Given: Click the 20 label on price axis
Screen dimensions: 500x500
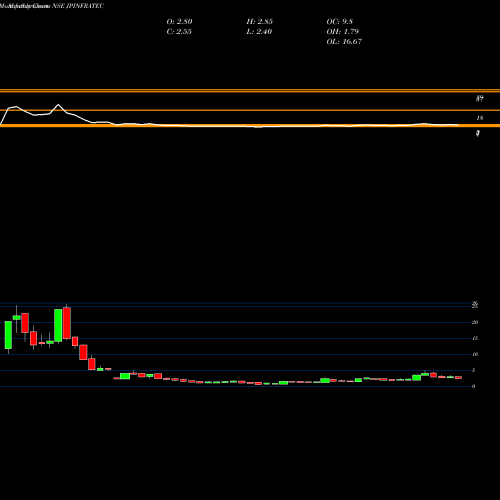Looking at the screenshot, I should [475, 322].
